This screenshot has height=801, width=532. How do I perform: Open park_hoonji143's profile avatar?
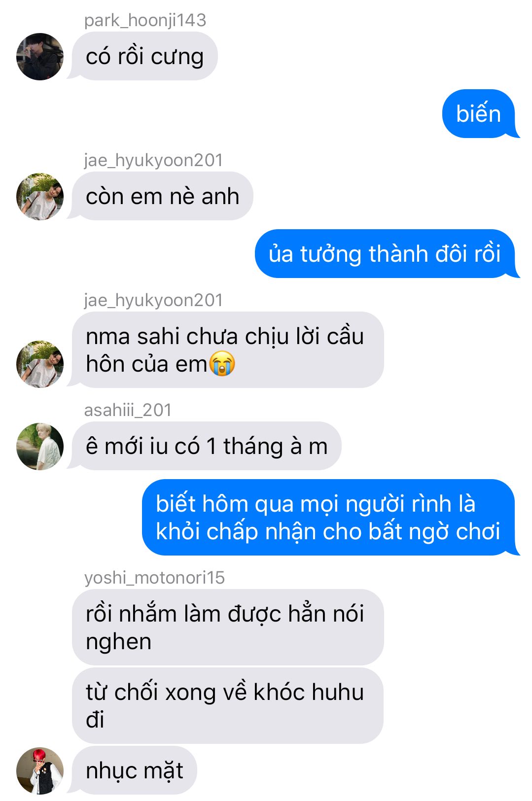40,57
